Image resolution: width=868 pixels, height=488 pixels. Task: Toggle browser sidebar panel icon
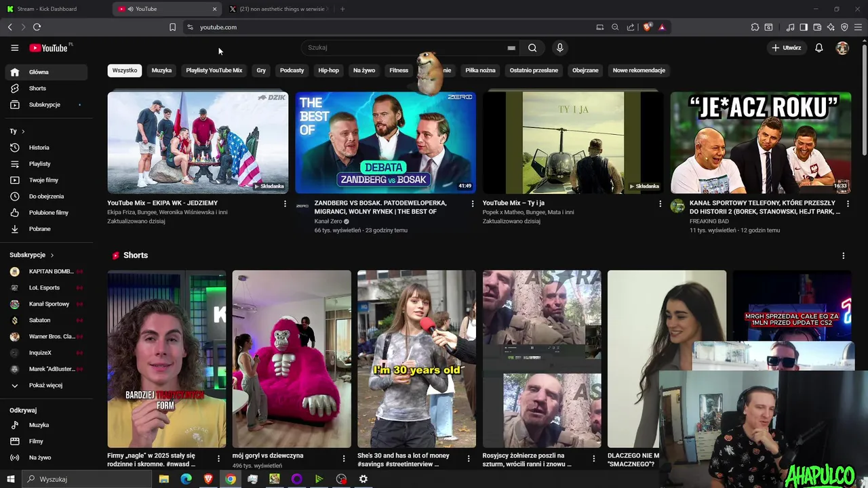click(804, 27)
